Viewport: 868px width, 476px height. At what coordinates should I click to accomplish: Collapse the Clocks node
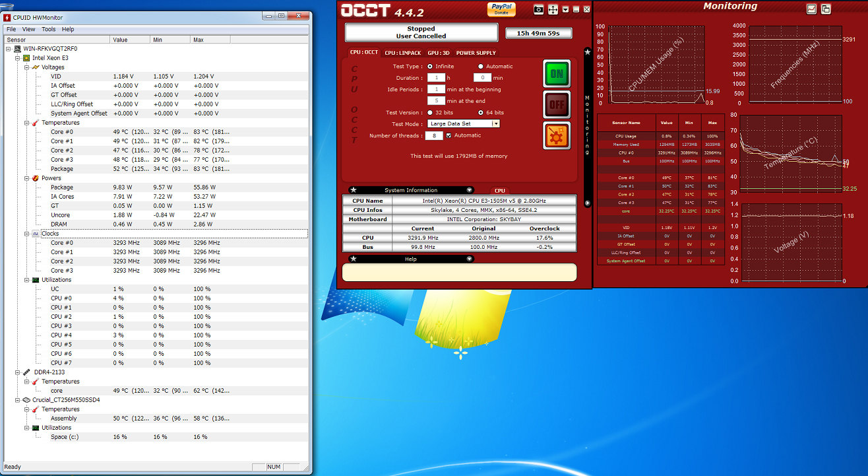[27, 234]
